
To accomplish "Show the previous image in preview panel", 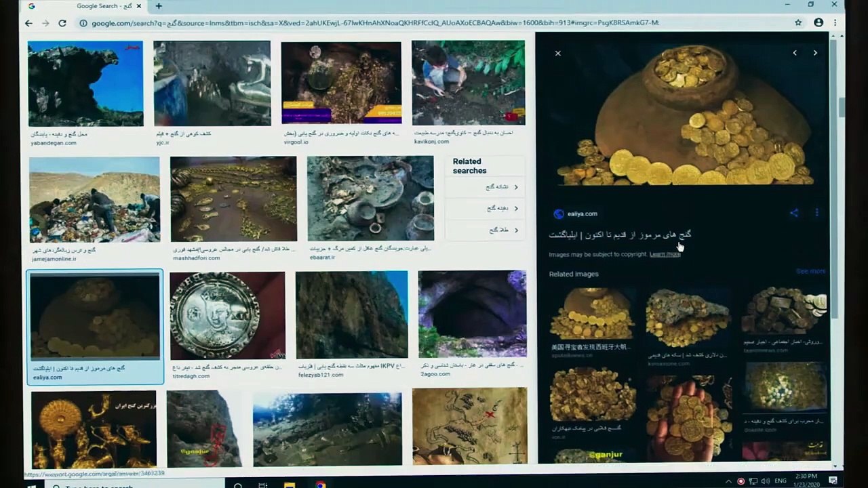I will 795,53.
